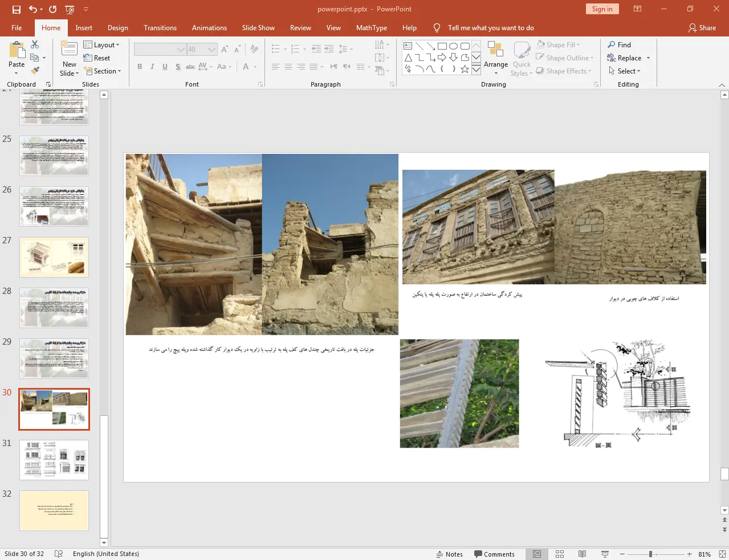Open the Shape Fill dropdown
The image size is (729, 560).
click(558, 44)
